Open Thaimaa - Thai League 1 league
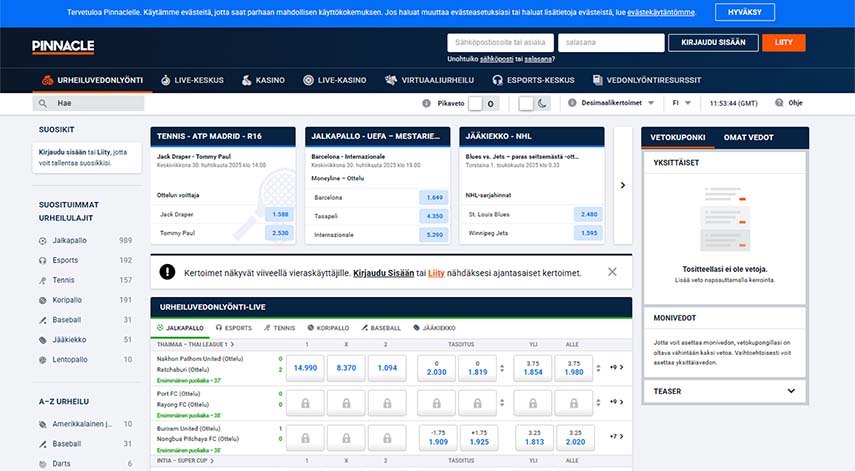Screen dimensions: 855x471 pos(195,345)
